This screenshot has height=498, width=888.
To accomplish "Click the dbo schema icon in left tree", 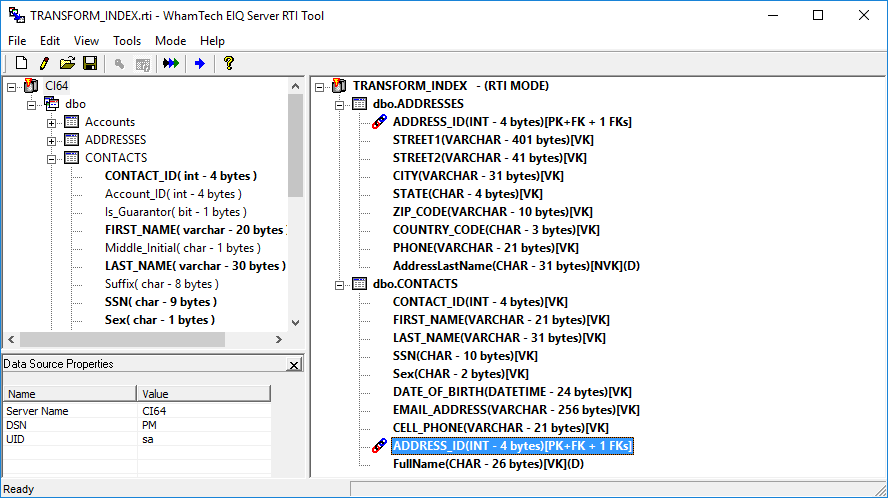I will point(52,104).
